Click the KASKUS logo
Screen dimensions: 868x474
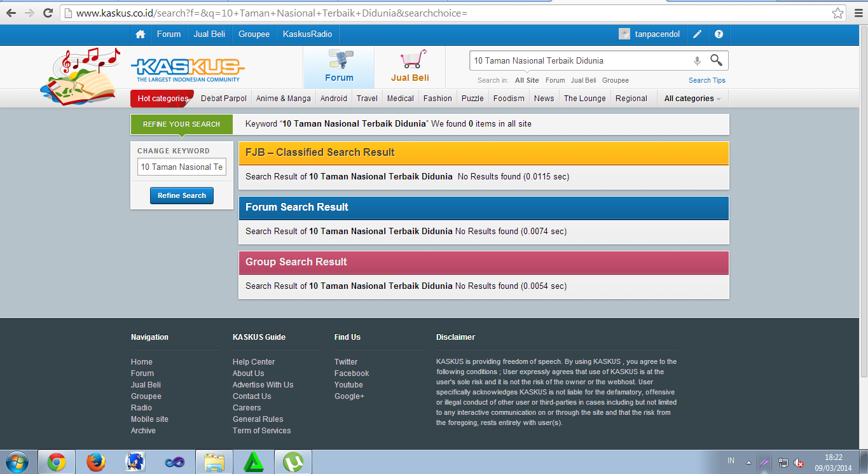[x=188, y=70]
